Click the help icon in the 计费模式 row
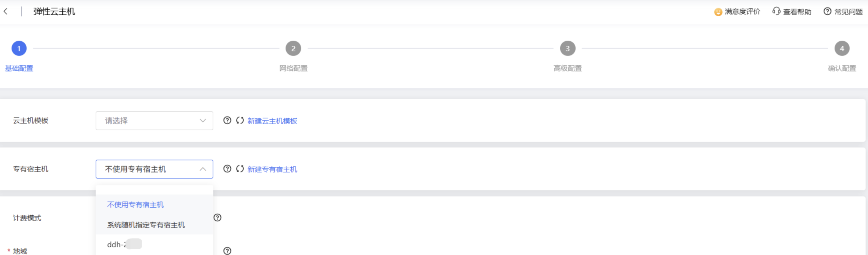The height and width of the screenshot is (255, 868). (218, 218)
